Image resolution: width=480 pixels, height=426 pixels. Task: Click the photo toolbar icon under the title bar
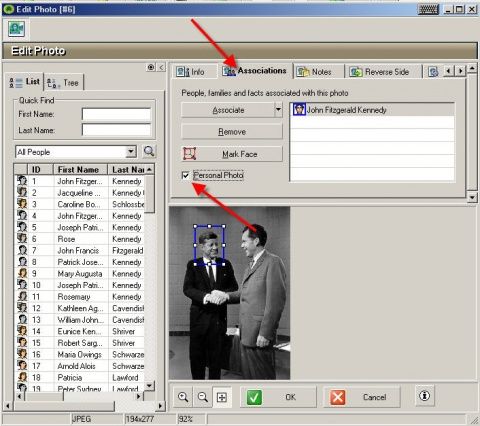point(16,28)
